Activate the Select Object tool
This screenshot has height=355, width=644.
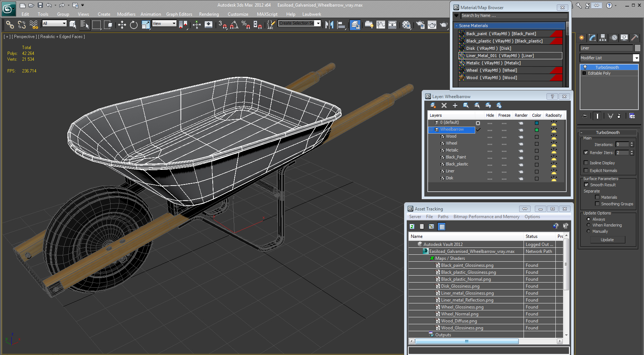tap(73, 25)
